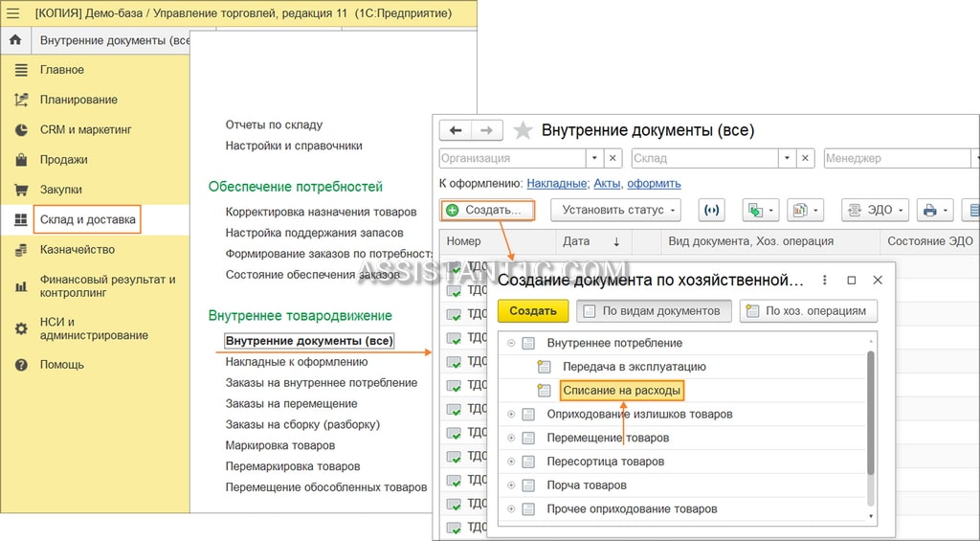The height and width of the screenshot is (541, 980).
Task: Open the Главное section
Action: coord(62,70)
